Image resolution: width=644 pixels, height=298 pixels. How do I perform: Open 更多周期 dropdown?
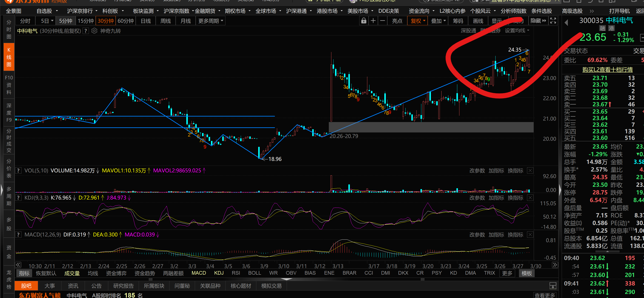point(211,21)
